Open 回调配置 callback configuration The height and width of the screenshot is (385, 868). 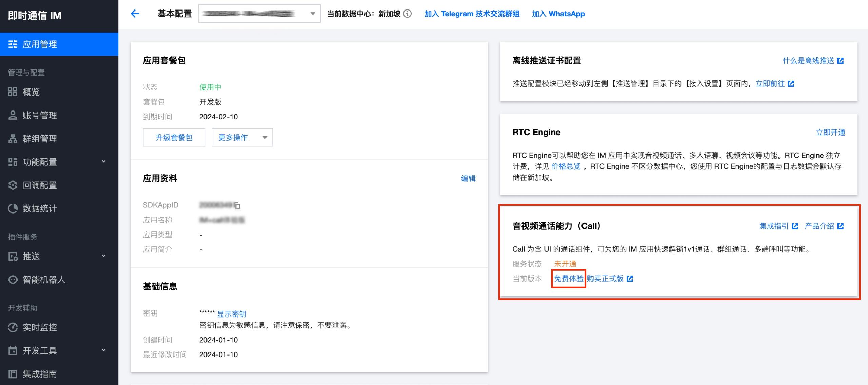click(40, 185)
